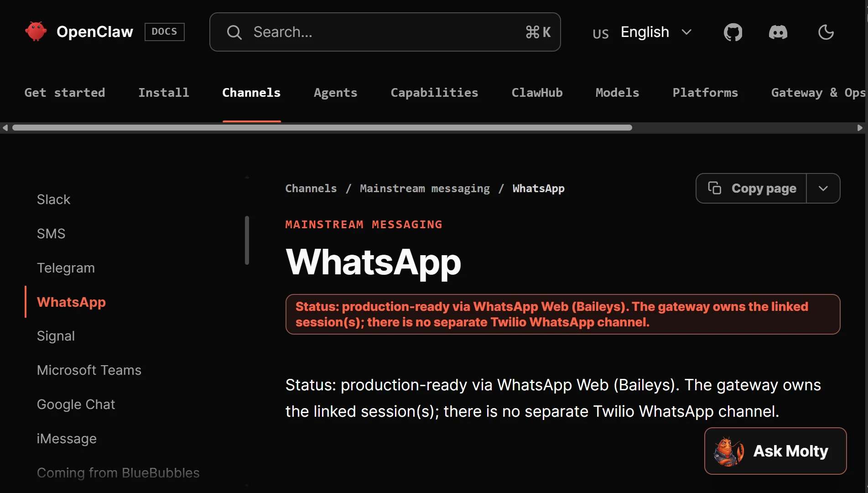Open the ClawHub tab
Image resolution: width=868 pixels, height=493 pixels.
pos(537,93)
